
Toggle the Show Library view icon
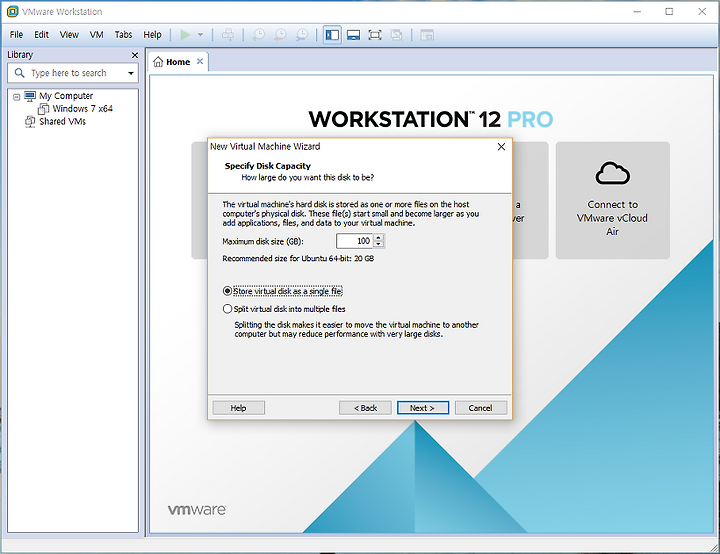click(x=332, y=35)
